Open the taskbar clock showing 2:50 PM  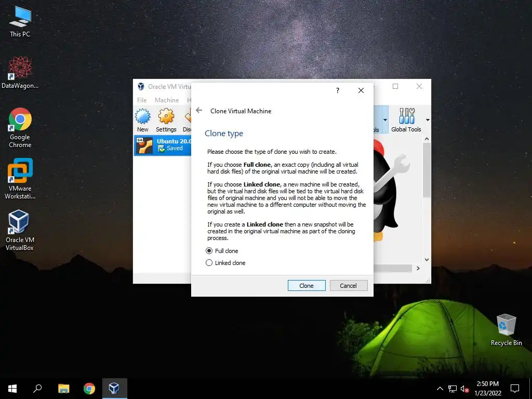(x=487, y=389)
